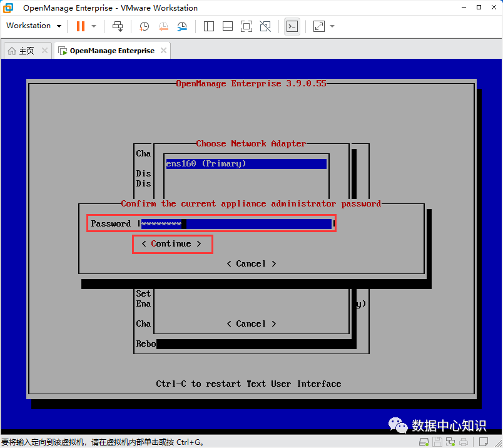503x448 pixels.
Task: Click the printer status icon
Action: click(x=464, y=442)
